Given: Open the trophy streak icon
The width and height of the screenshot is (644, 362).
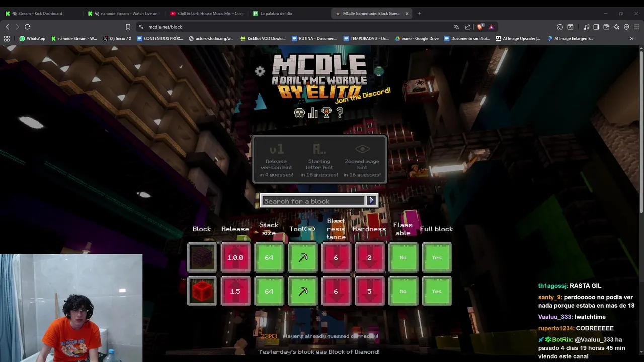Looking at the screenshot, I should (x=326, y=113).
